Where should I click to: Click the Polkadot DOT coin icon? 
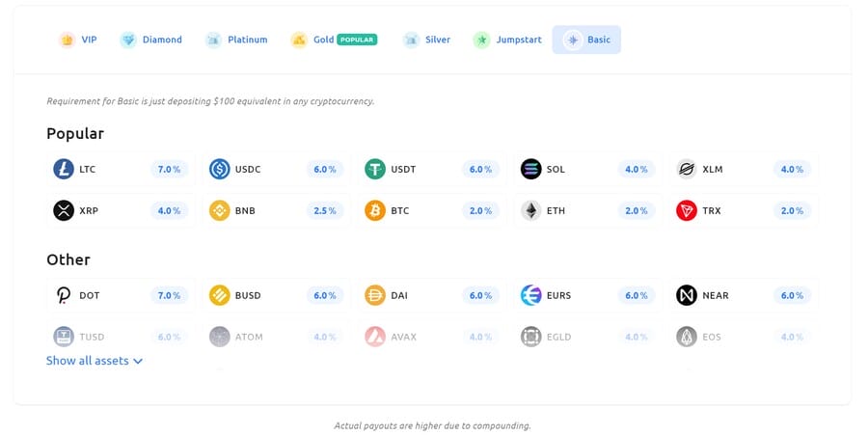click(x=64, y=296)
